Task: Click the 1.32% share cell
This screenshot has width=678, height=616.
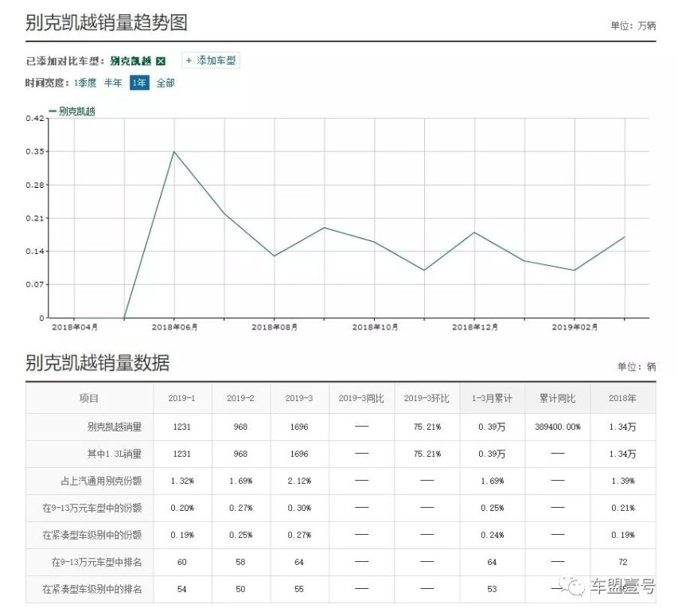Action: [182, 481]
